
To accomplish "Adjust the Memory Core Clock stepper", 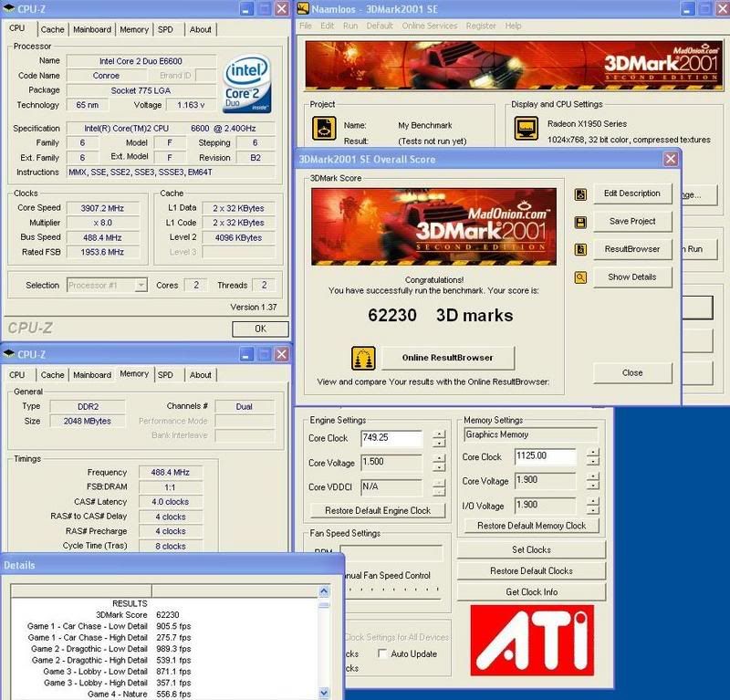I will point(592,457).
